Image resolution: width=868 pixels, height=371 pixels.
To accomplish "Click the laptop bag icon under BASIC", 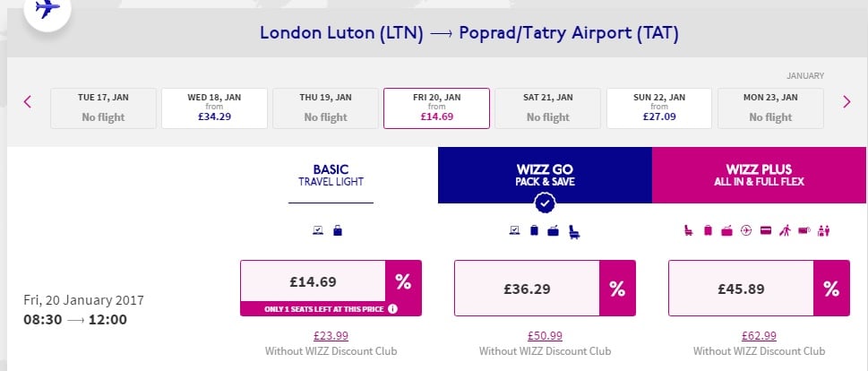I will pos(338,230).
